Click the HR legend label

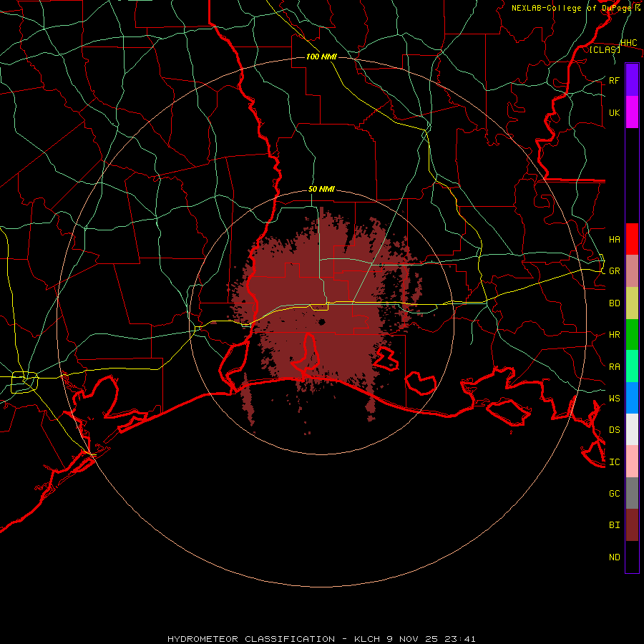[614, 335]
